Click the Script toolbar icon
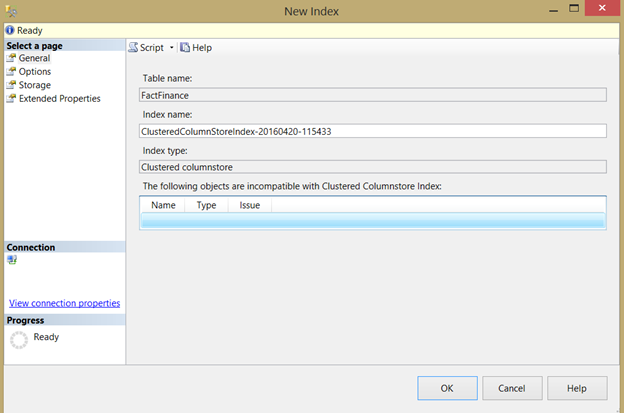Viewport: 627px width, 414px height. tap(133, 48)
